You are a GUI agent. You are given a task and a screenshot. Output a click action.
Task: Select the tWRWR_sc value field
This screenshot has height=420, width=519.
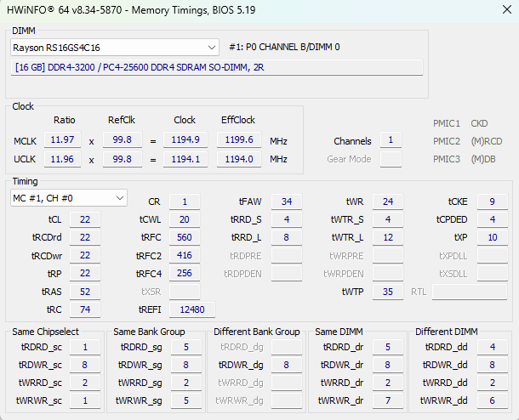pyautogui.click(x=85, y=400)
